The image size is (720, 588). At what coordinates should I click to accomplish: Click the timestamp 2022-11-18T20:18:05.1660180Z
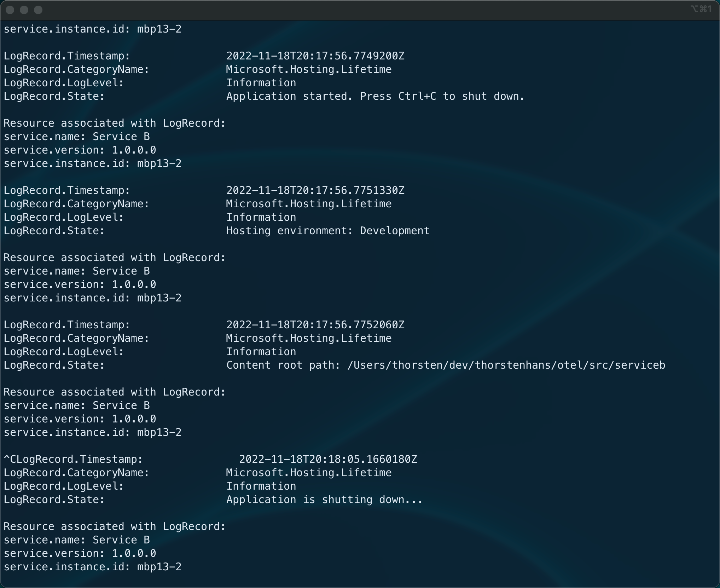pos(328,459)
